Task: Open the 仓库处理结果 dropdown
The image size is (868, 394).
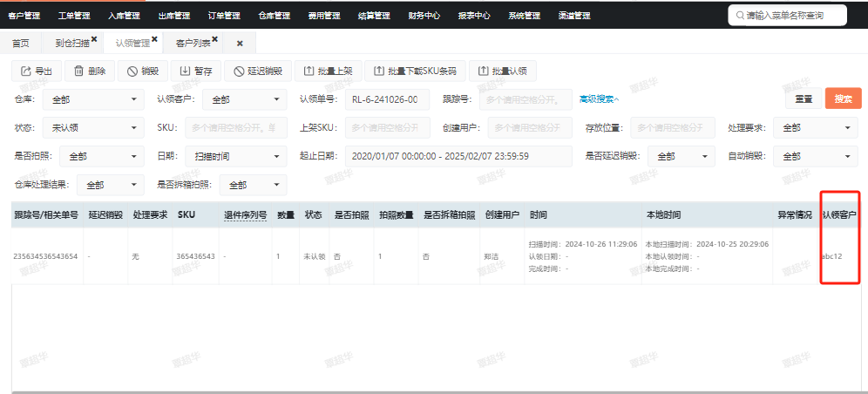Action: point(111,185)
